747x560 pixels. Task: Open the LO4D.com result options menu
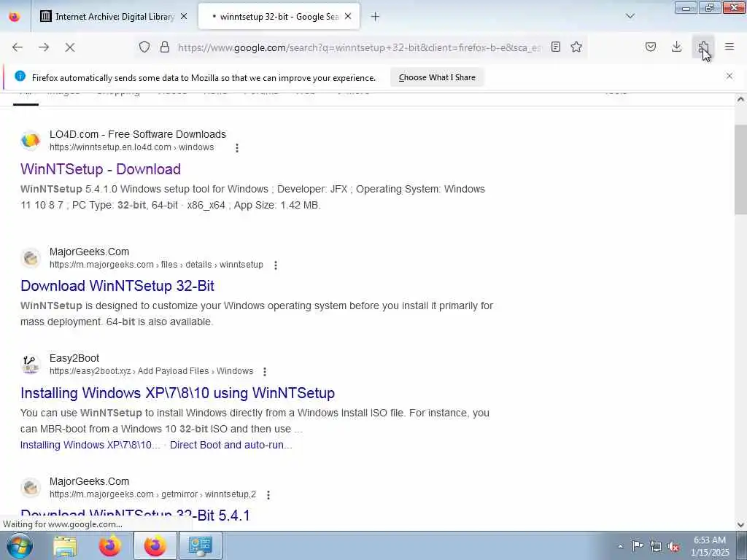point(237,148)
